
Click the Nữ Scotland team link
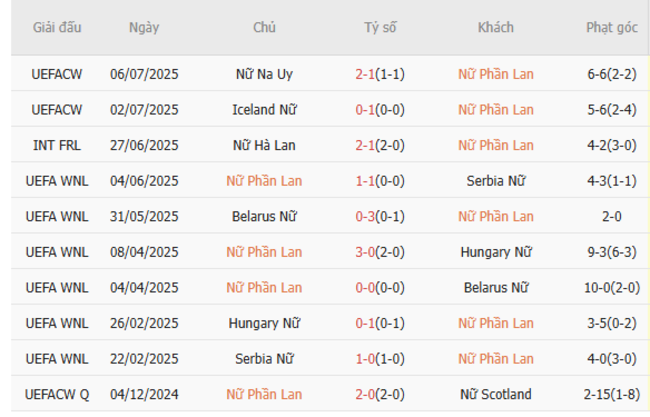496,395
